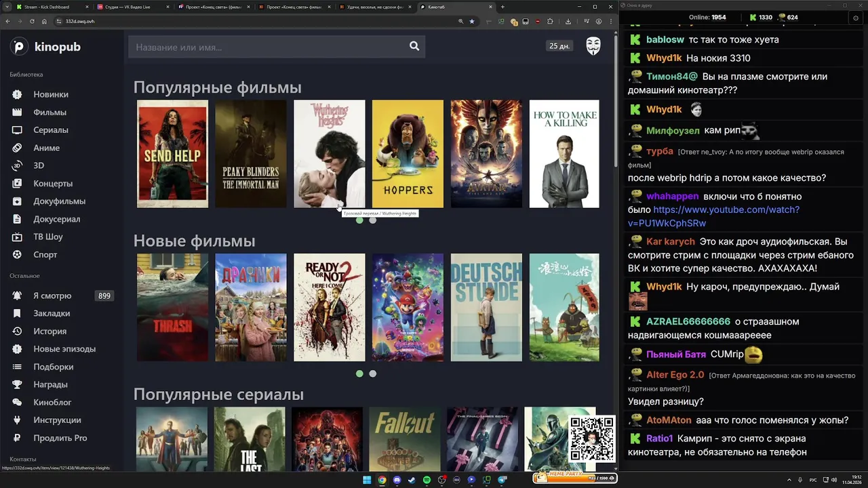Open Подборки collections

coord(53,367)
